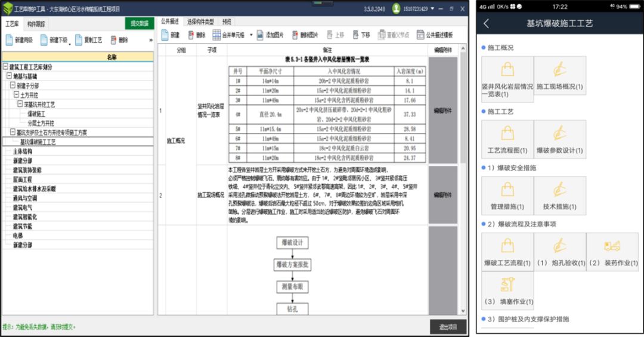Screen dimensions: 644x337
Task: Select 建筑智能化 in the tree
Action: point(24,217)
